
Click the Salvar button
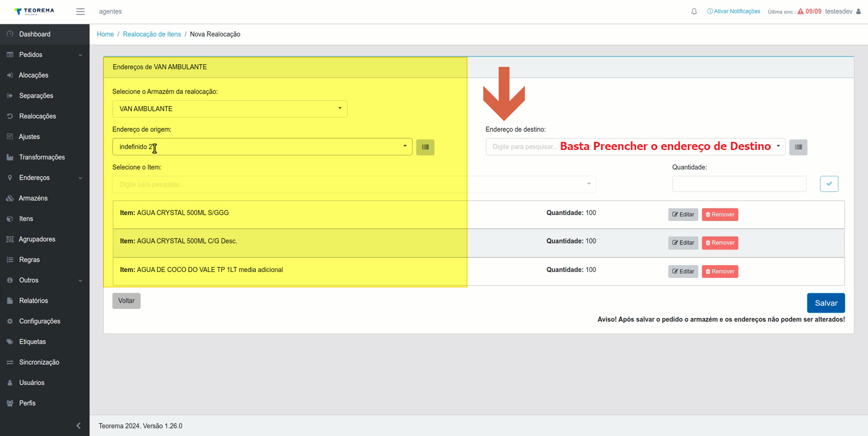click(x=826, y=303)
